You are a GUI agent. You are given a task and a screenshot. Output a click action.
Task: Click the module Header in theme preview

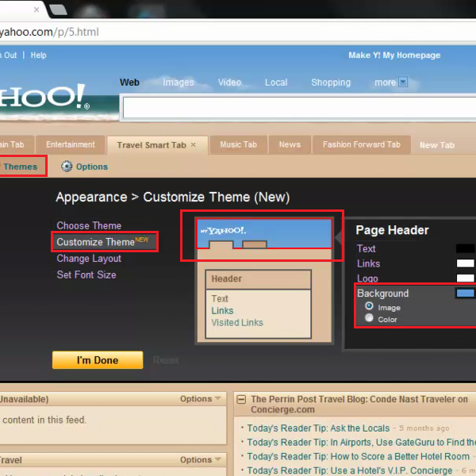(259, 279)
